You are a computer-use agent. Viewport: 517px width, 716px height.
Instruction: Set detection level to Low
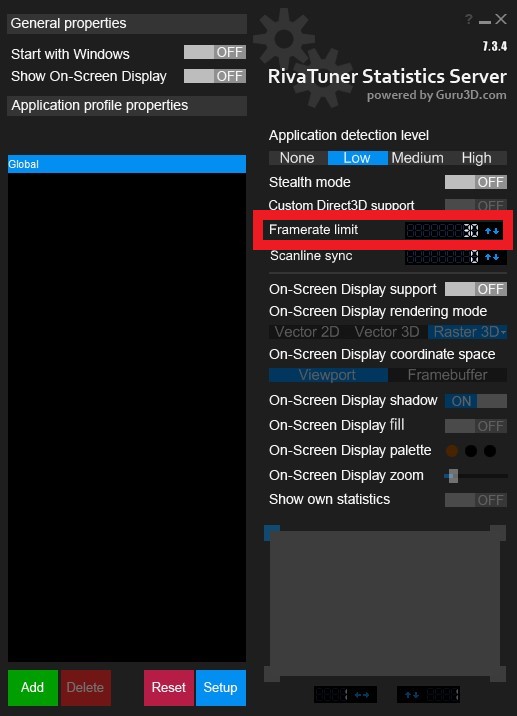357,158
